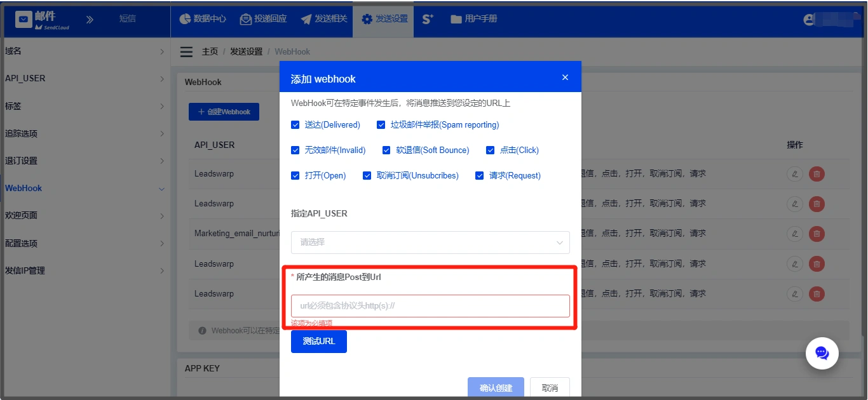The image size is (868, 400).
Task: Click edit icon in Marketing_email_nurturing row
Action: pos(794,234)
